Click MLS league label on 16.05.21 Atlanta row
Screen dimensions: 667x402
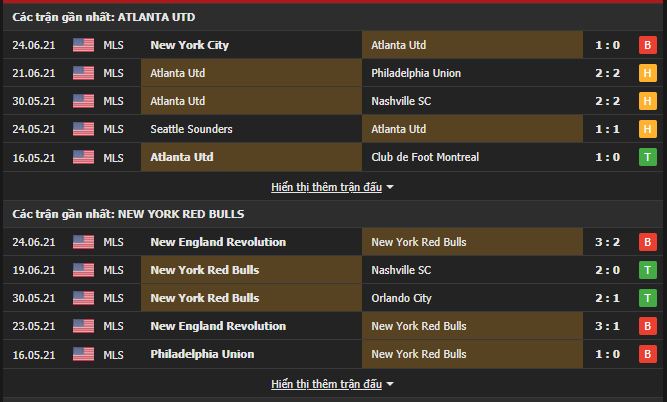click(x=114, y=157)
